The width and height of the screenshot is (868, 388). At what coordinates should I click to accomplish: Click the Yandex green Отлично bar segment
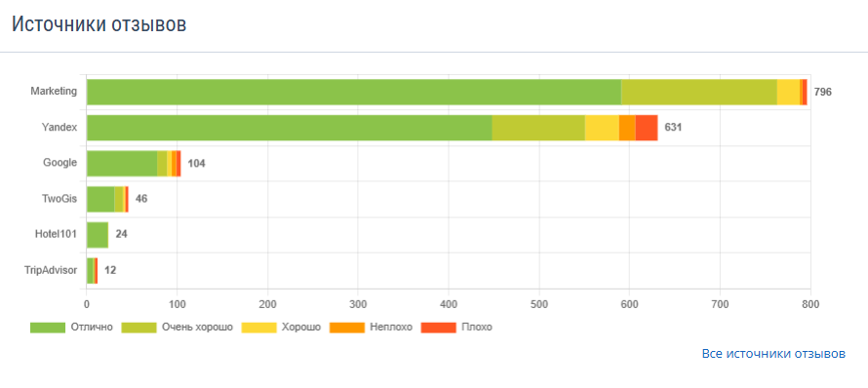[290, 128]
